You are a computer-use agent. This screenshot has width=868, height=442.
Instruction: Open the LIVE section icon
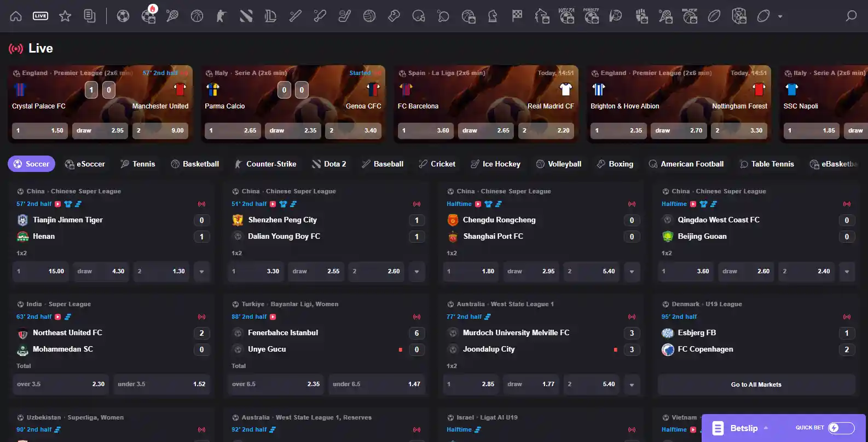click(x=40, y=16)
